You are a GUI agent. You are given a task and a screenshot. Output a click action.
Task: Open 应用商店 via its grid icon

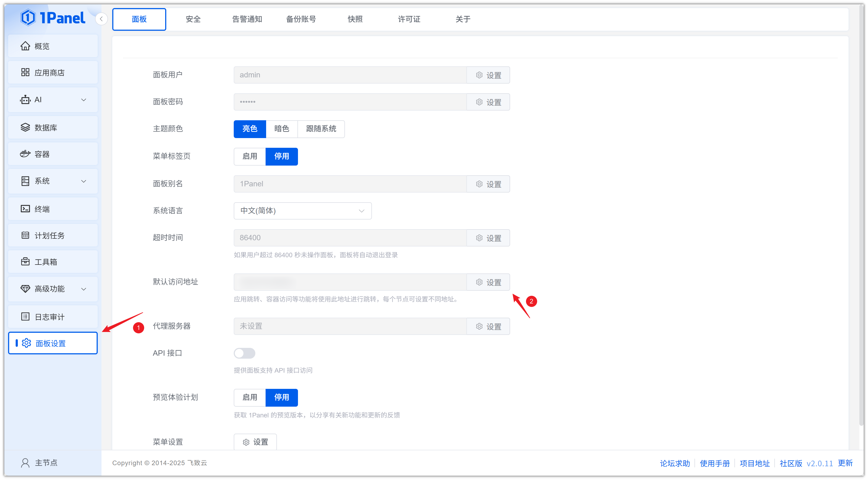(x=25, y=72)
